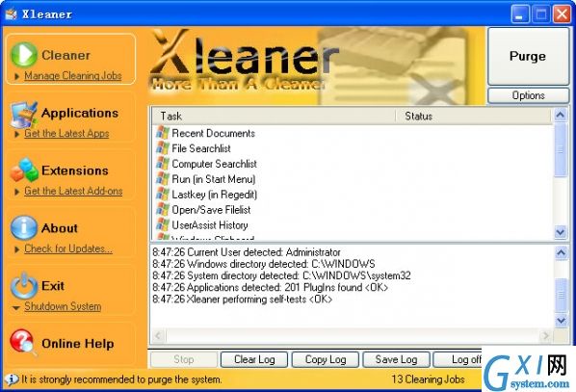Click the status bar info icon
Image resolution: width=576 pixels, height=392 pixels.
point(12,379)
